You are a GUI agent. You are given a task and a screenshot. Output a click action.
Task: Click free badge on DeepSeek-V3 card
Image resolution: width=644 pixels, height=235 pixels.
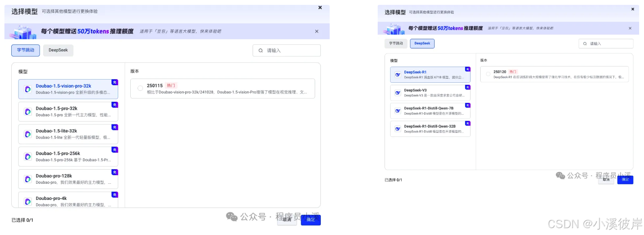[468, 87]
